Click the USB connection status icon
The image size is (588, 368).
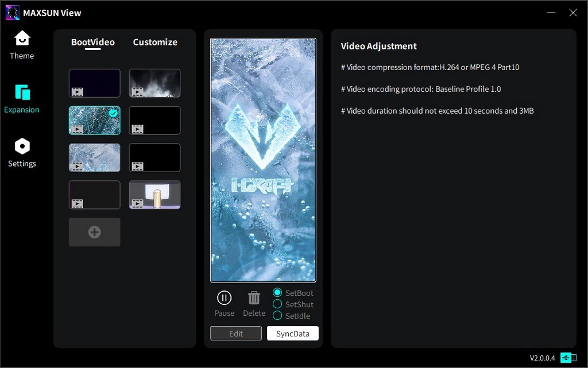click(x=568, y=358)
